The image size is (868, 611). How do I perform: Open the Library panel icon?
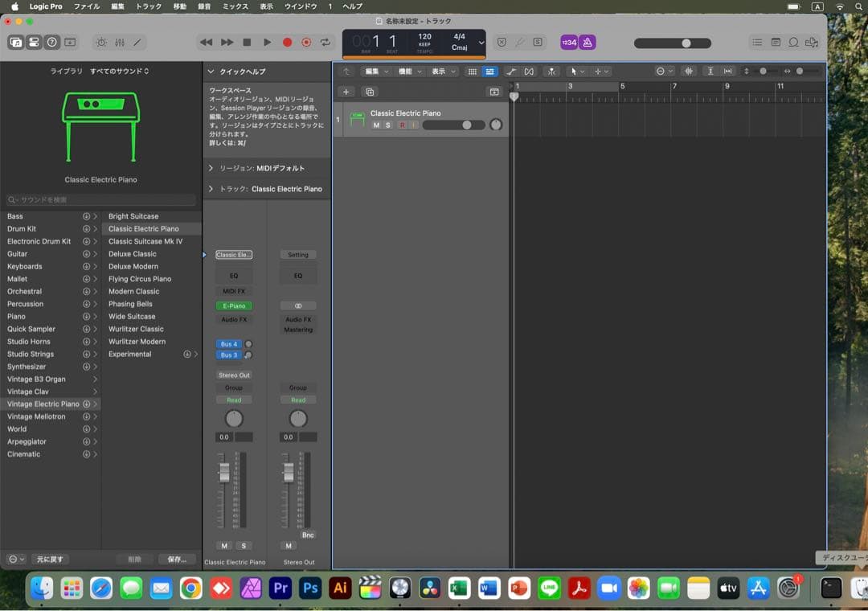coord(16,42)
